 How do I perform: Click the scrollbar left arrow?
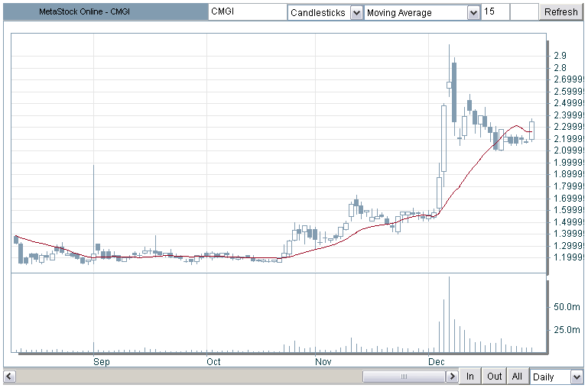[9, 376]
